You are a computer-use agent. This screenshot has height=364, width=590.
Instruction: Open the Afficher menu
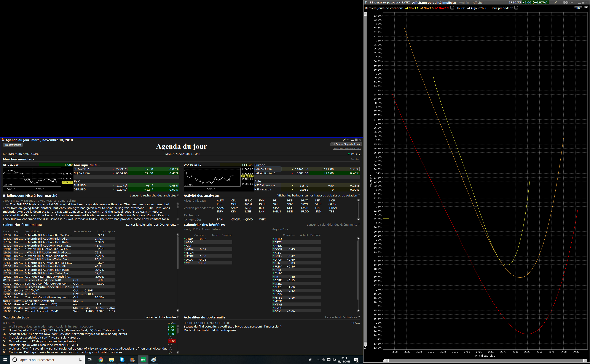click(478, 3)
